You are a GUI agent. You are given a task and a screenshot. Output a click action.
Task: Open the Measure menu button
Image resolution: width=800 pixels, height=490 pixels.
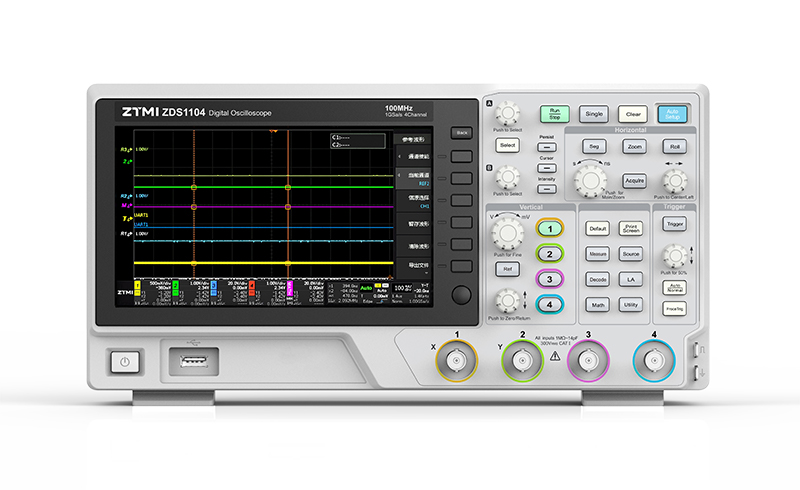[597, 254]
